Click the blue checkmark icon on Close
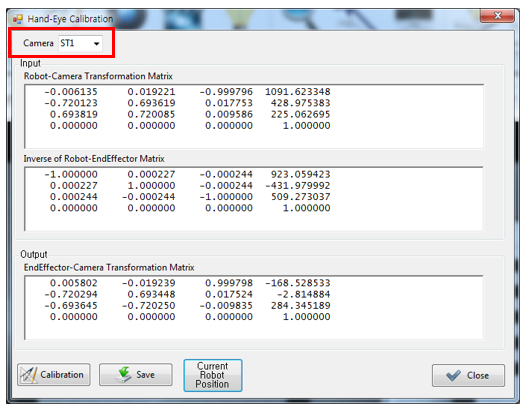The image size is (526, 407). point(453,375)
